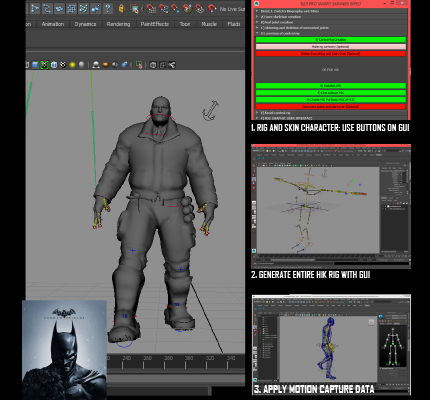Screen dimensions: 430x400
Task: Expand the first collapsed section in skinner window
Action: click(257, 11)
